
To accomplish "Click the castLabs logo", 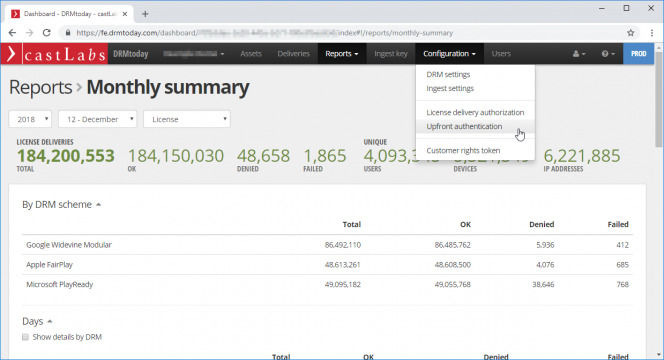I will click(54, 54).
